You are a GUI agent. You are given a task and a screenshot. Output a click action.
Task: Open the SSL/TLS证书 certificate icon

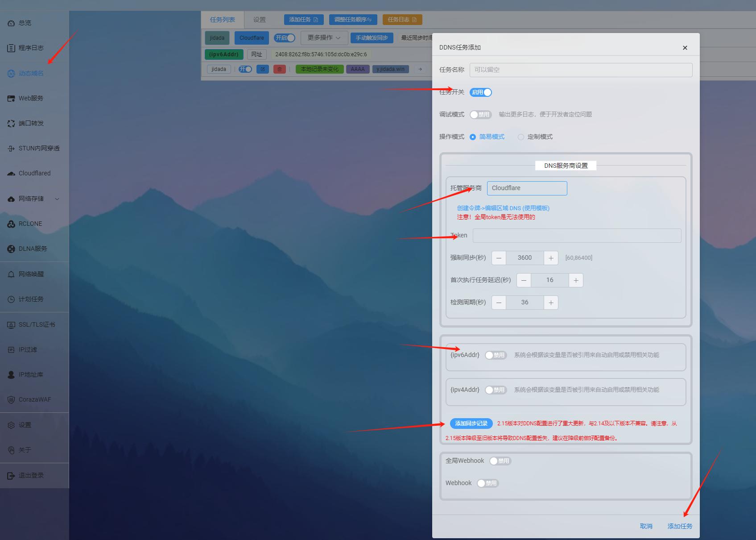tap(11, 325)
